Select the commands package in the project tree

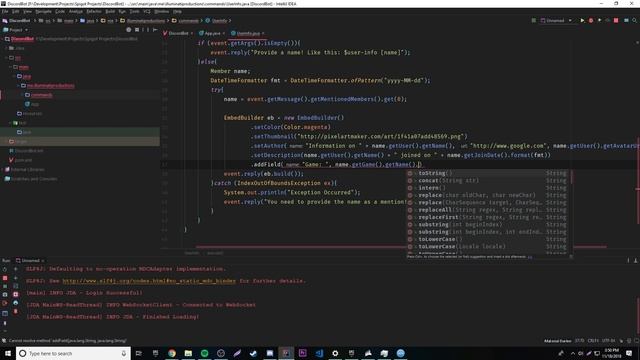(x=42, y=95)
